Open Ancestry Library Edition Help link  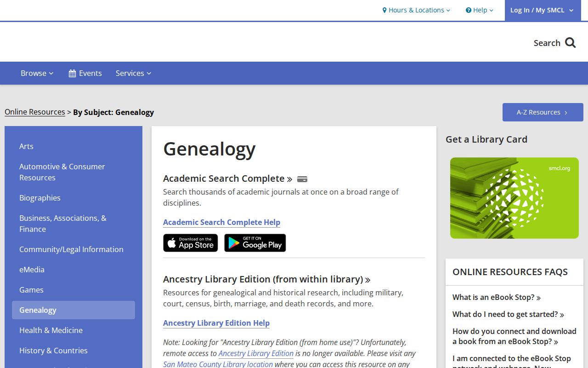216,323
